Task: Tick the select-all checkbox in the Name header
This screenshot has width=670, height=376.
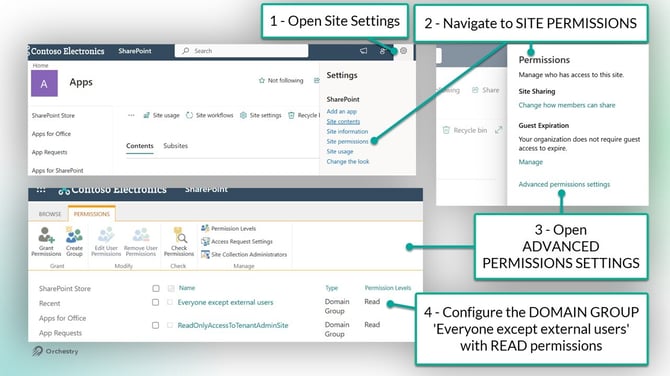Action: 156,288
